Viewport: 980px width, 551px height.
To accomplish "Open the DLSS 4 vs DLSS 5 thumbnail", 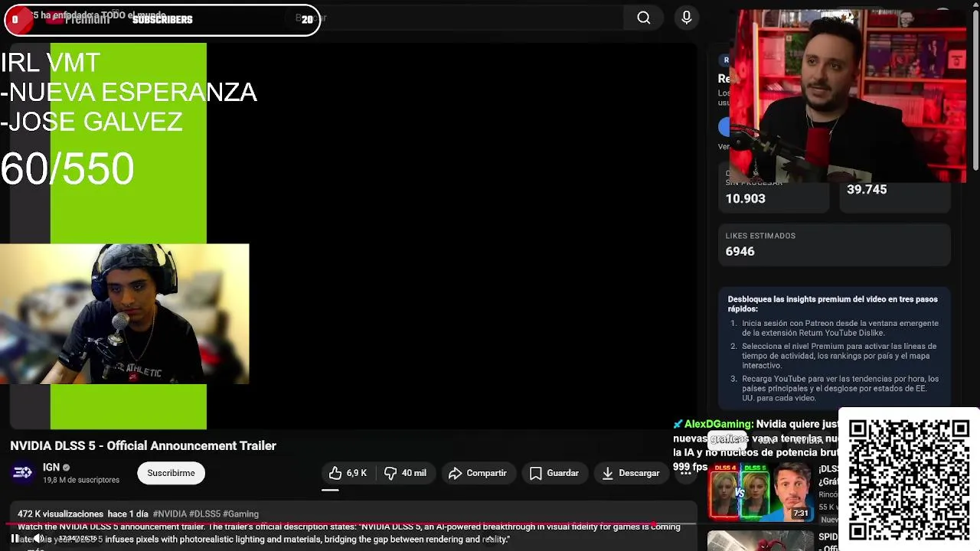I will (x=759, y=491).
